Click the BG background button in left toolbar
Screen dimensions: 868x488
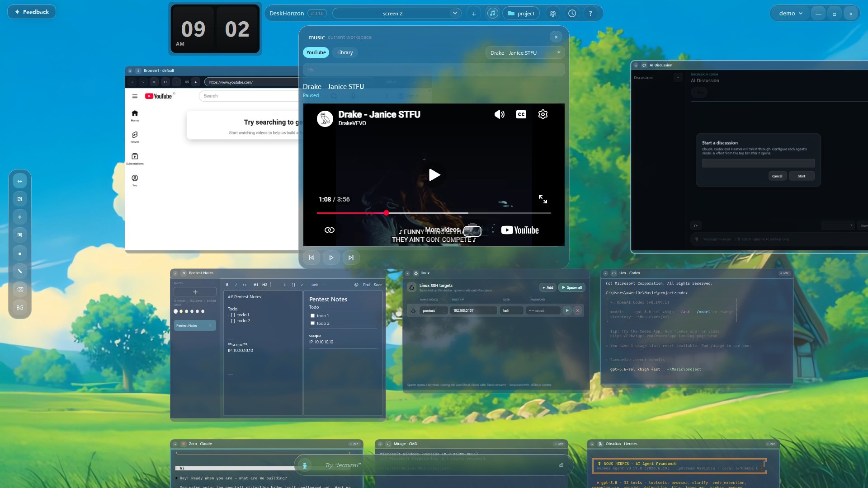point(20,308)
